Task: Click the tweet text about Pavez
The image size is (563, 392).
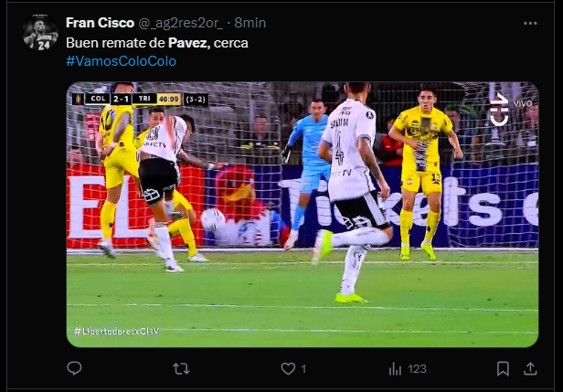Action: [157, 43]
